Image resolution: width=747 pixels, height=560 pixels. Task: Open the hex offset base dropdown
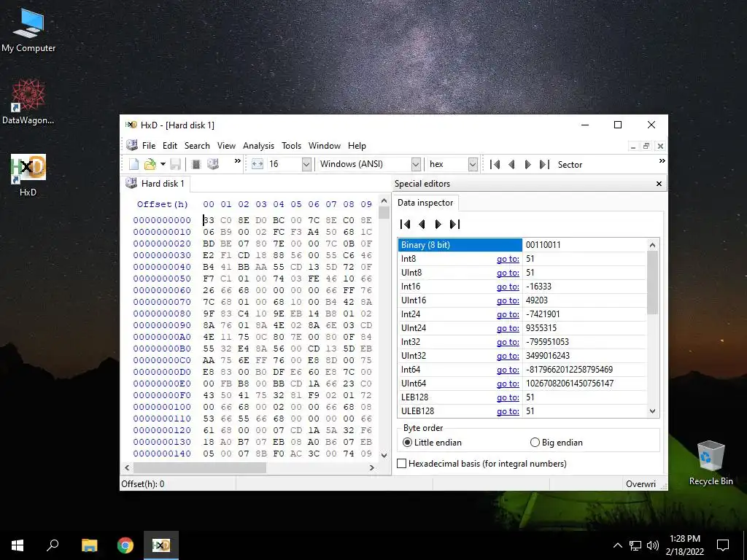coord(473,164)
